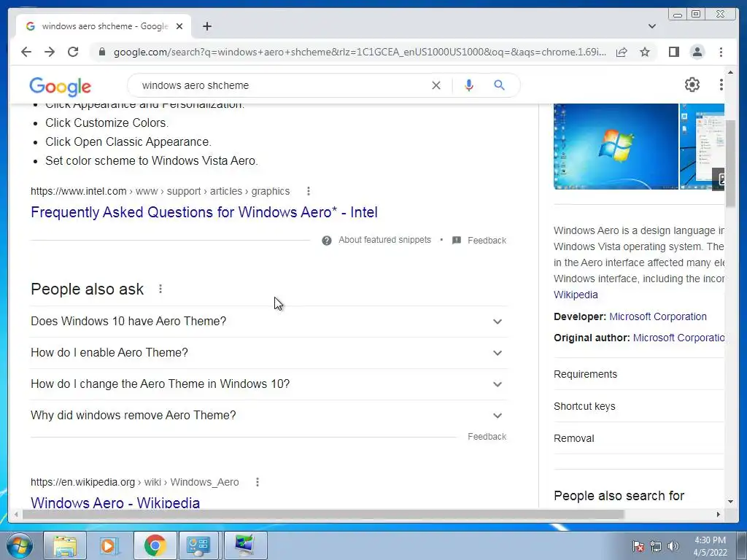
Task: Expand 'How do I change the Aero Theme in Windows 10?'
Action: tap(268, 384)
